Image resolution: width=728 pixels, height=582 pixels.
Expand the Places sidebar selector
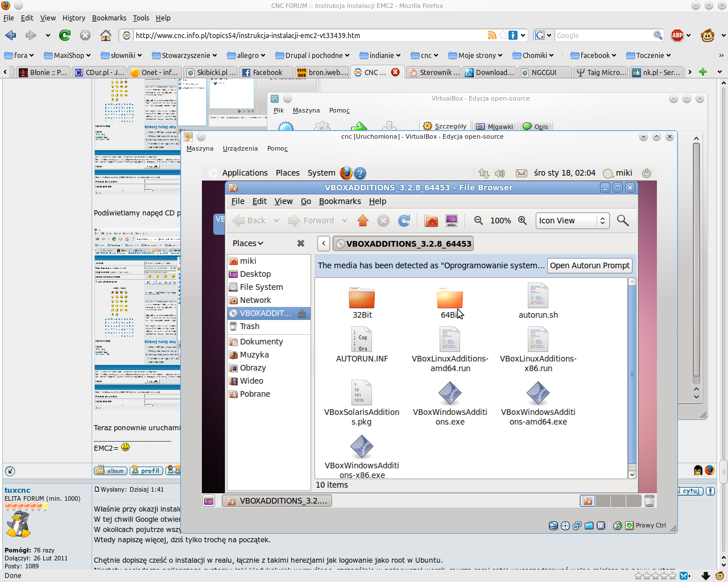coord(248,243)
